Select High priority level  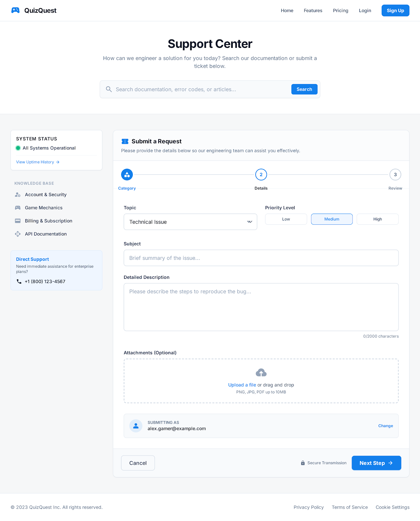377,219
